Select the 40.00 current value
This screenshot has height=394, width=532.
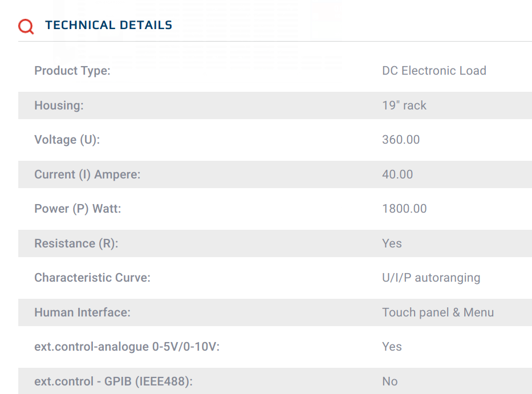(397, 174)
